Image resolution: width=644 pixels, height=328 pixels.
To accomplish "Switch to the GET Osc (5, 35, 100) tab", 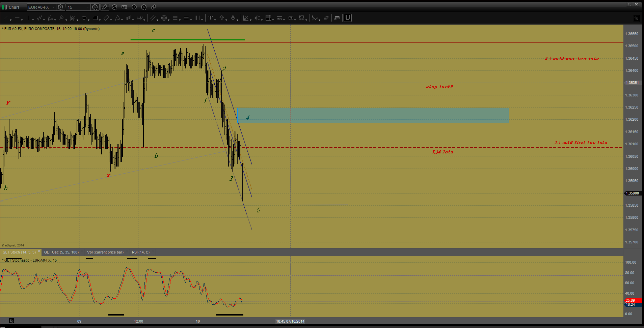I will click(61, 252).
